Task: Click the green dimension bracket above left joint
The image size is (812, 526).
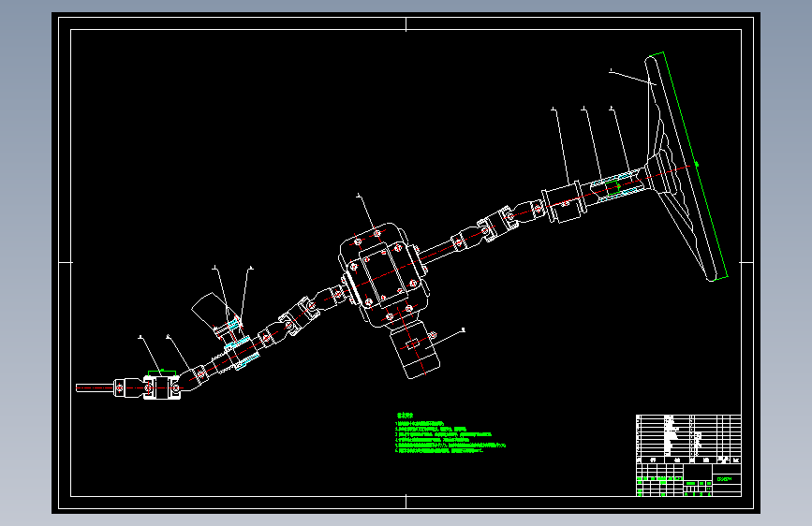Action: [162, 373]
